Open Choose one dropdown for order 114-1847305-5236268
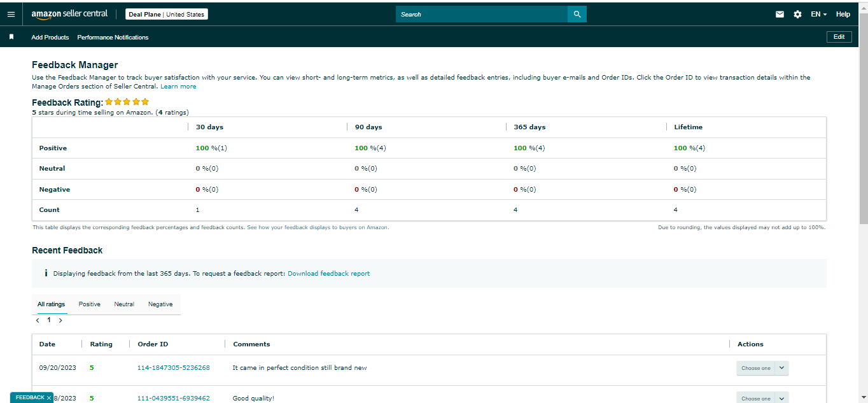868x403 pixels. coord(762,368)
